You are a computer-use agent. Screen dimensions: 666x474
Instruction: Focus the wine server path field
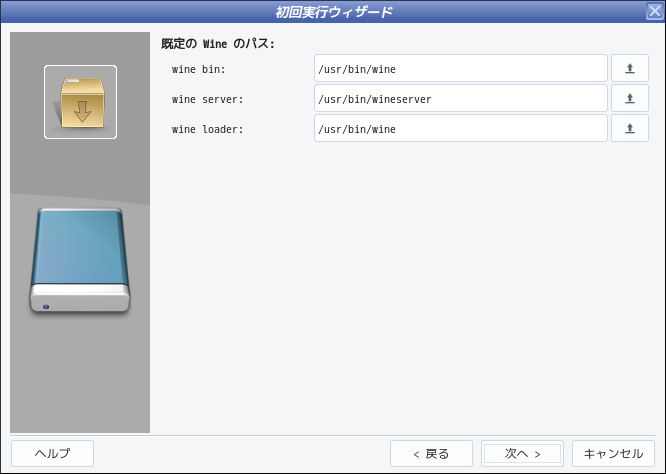pyautogui.click(x=460, y=98)
